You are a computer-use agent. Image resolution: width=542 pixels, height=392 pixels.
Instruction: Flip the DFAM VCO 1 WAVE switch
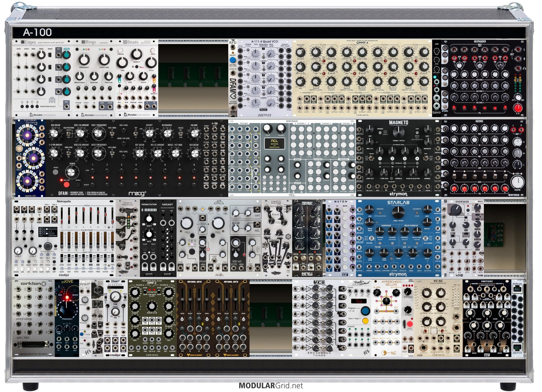pyautogui.click(x=112, y=134)
